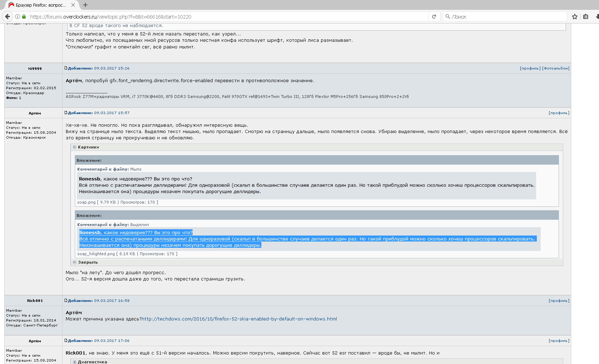Show bookmarks list icon in toolbar
The width and height of the screenshot is (599, 364).
pos(586,16)
